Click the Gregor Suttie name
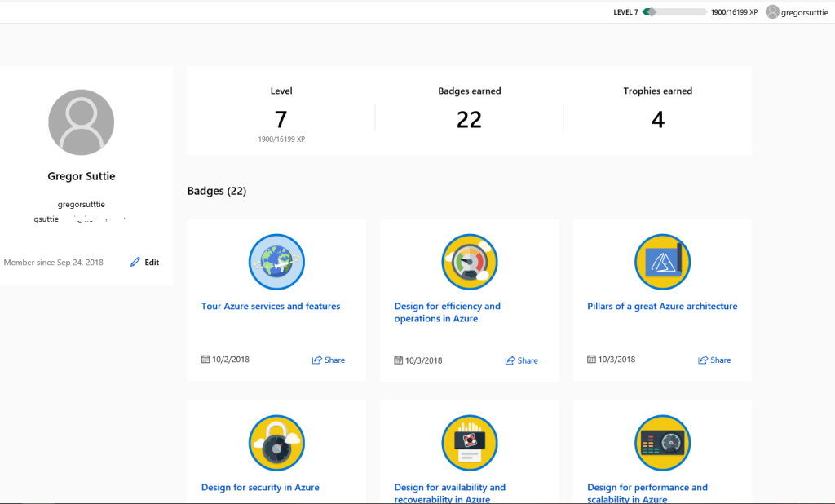 point(81,176)
